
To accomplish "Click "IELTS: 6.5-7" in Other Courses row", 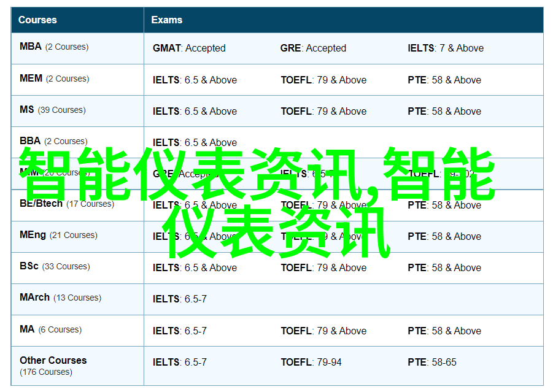I will (x=179, y=363).
